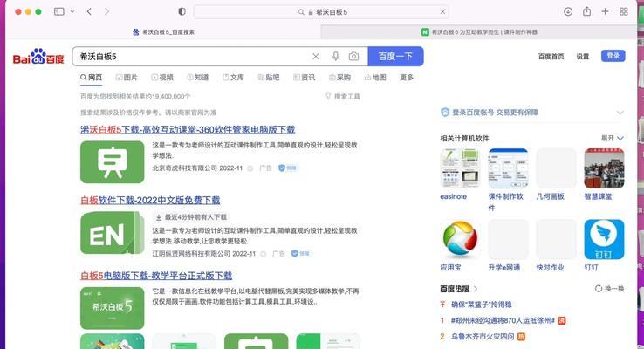Select the 资讯 search category
The height and width of the screenshot is (349, 644).
coord(305,77)
